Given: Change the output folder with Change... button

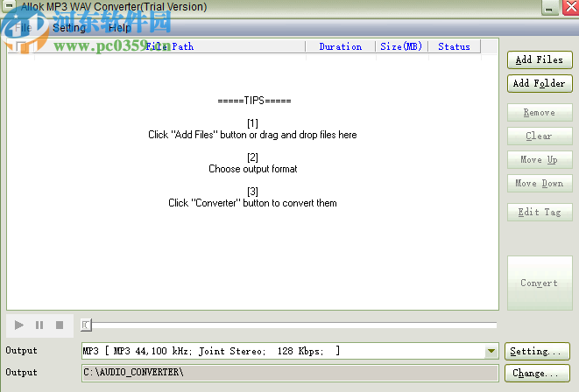Looking at the screenshot, I should (537, 374).
